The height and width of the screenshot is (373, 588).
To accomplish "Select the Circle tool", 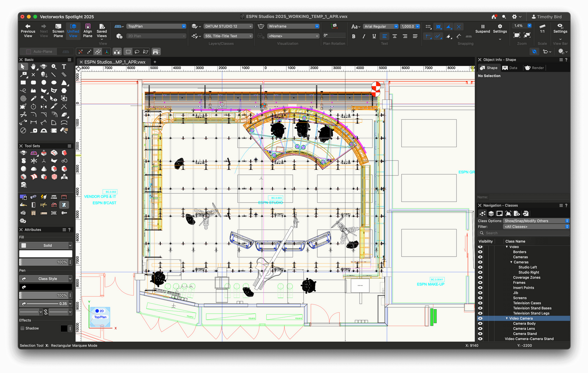I will click(44, 83).
